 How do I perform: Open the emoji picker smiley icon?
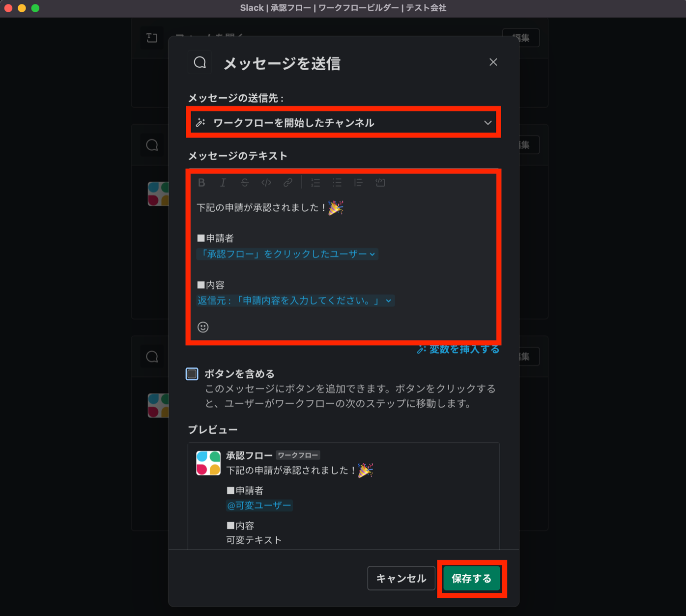[x=203, y=327]
